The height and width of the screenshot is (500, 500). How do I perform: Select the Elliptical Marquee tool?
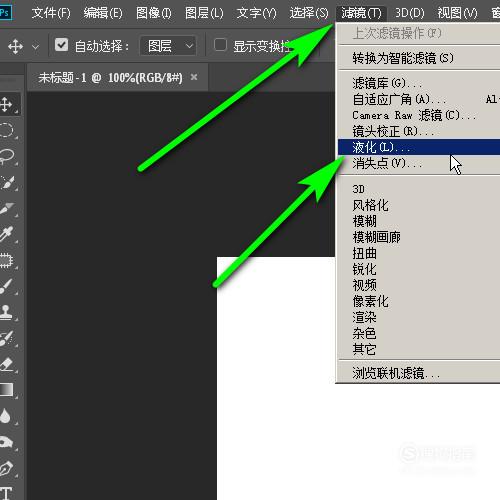(x=7, y=130)
